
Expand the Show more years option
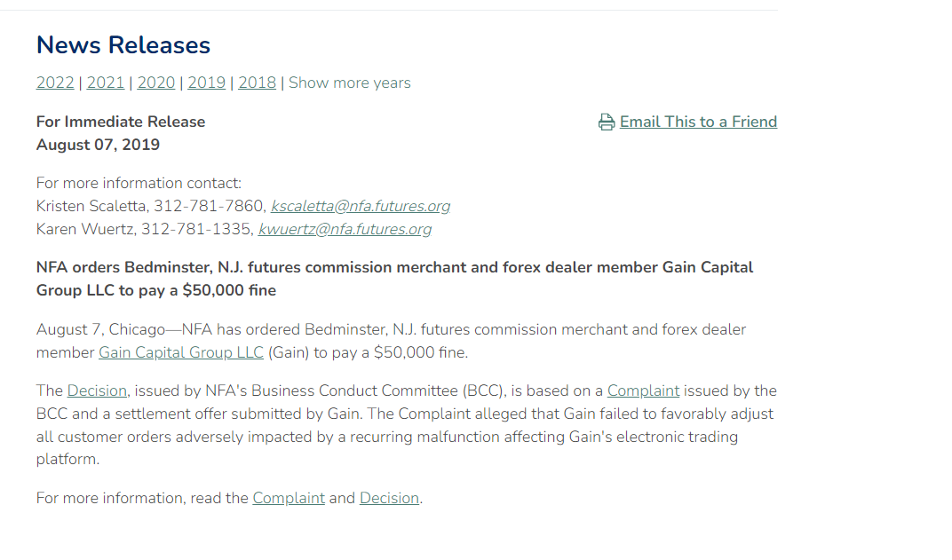click(x=350, y=83)
